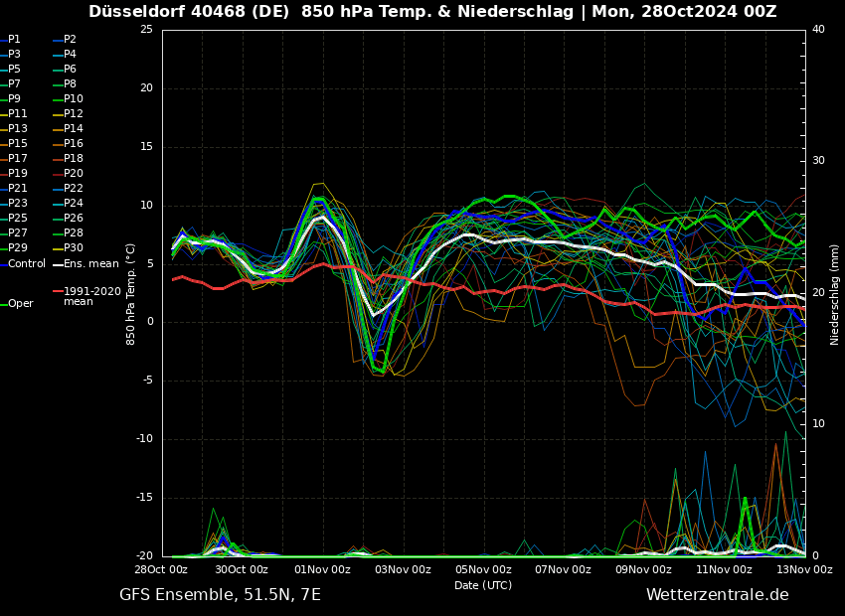Click the Niederschlag (mm) axis label
845x616 pixels.
[835, 294]
